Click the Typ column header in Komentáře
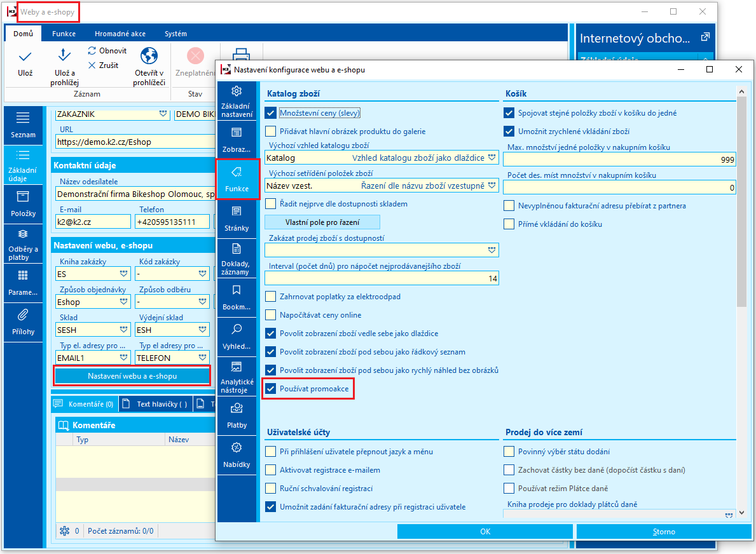This screenshot has width=756, height=554. coord(119,440)
